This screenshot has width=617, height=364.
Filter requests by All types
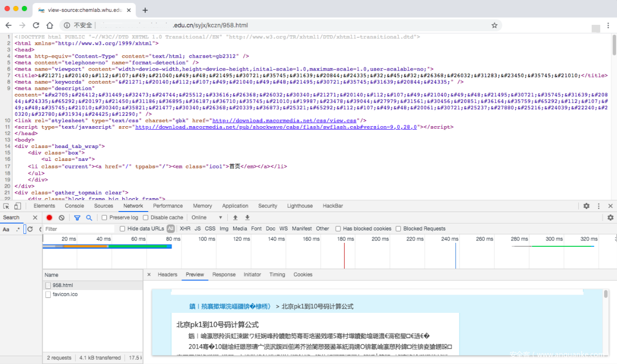(171, 229)
